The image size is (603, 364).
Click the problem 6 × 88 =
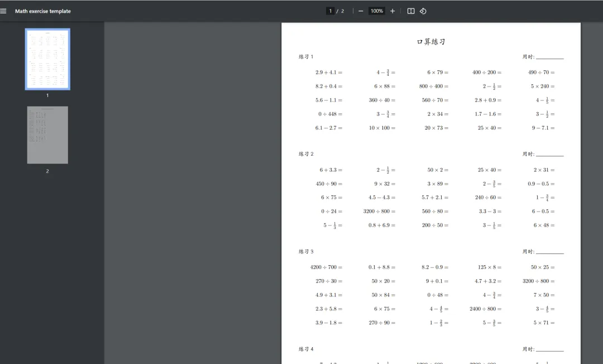385,86
